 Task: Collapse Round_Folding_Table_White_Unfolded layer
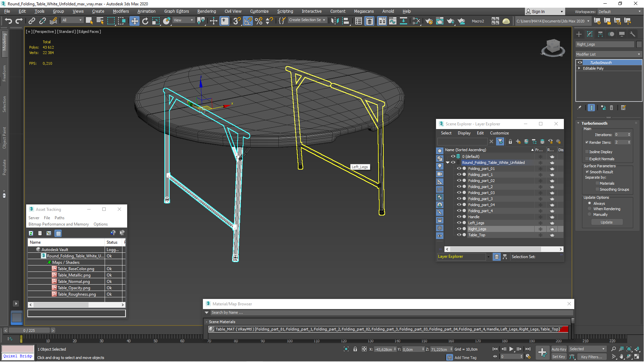[447, 163]
